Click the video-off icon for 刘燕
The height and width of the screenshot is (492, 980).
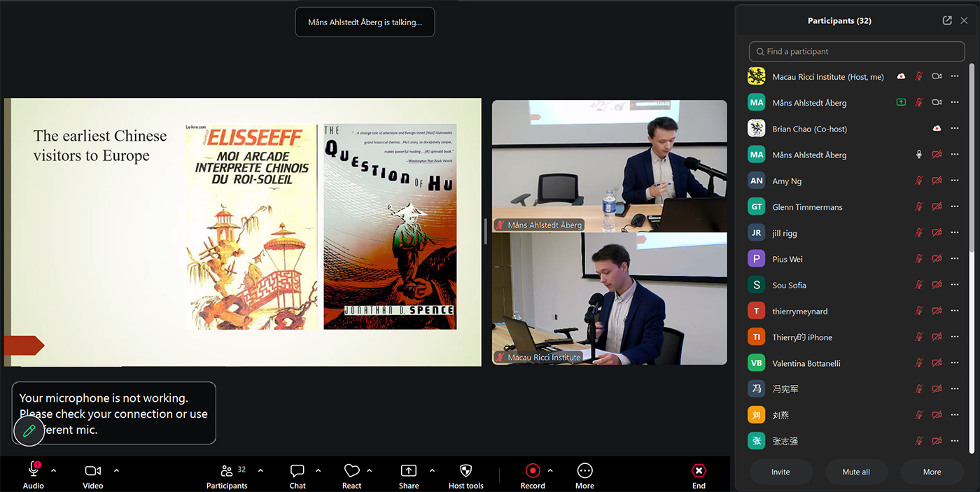point(937,415)
